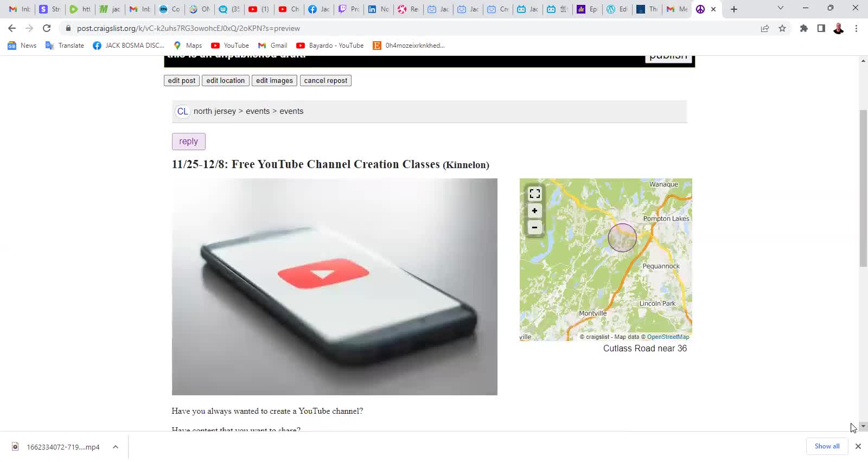Switch to the 'Cre' tab

497,9
